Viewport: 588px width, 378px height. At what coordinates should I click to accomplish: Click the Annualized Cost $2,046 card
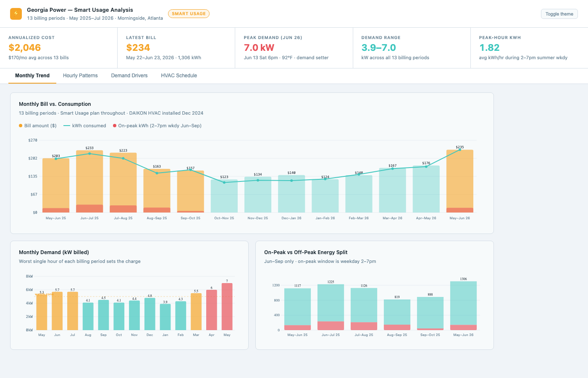(59, 48)
